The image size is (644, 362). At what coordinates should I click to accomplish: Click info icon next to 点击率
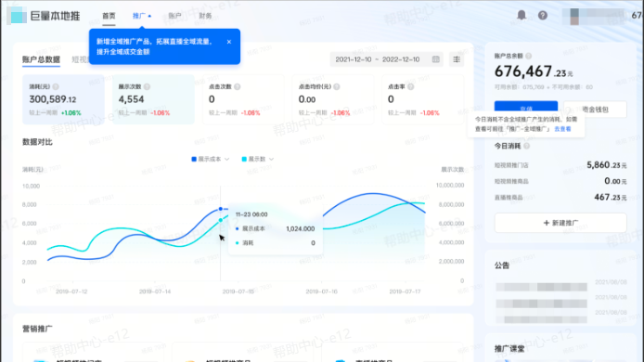411,86
